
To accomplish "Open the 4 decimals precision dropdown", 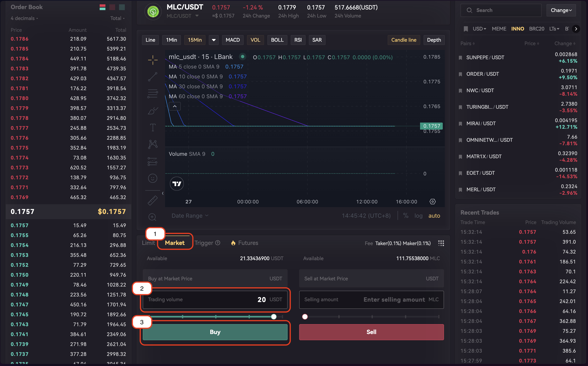I will pyautogui.click(x=24, y=18).
